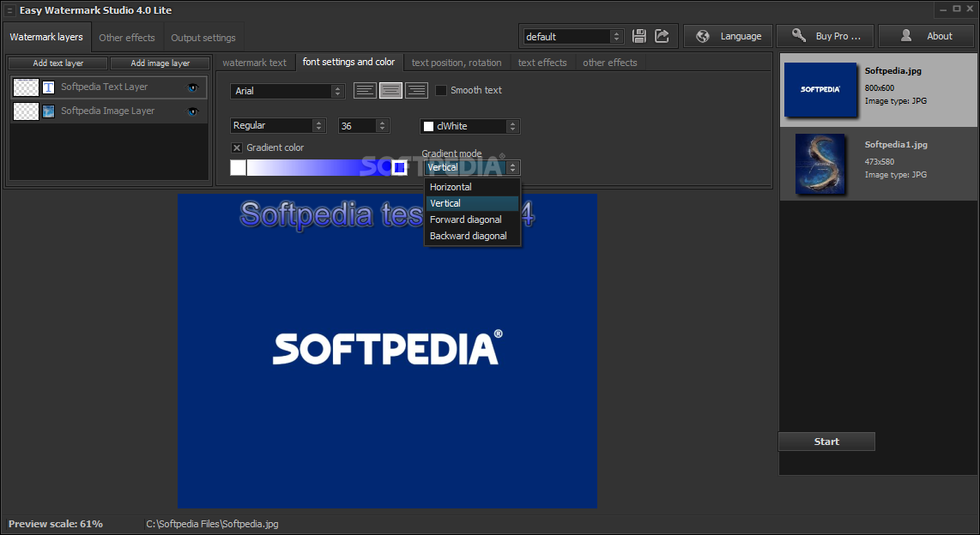The width and height of the screenshot is (980, 535).
Task: Open the watermark text tab
Action: coord(254,63)
